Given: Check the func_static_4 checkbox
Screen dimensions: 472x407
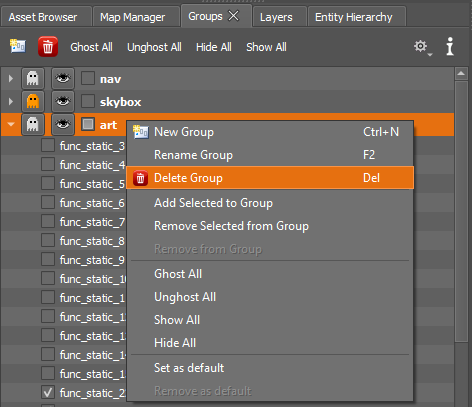Looking at the screenshot, I should click(x=48, y=165).
